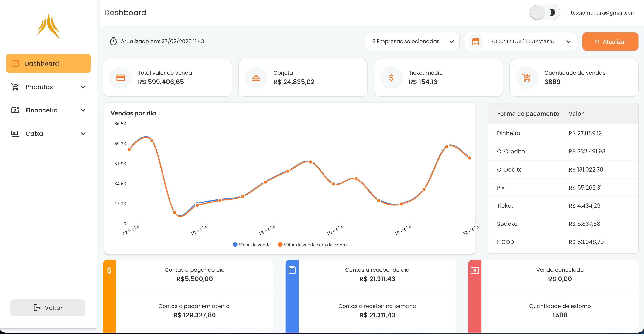Click the shopping cart icon on Quantidade de vendas
644x334 pixels.
pos(526,78)
